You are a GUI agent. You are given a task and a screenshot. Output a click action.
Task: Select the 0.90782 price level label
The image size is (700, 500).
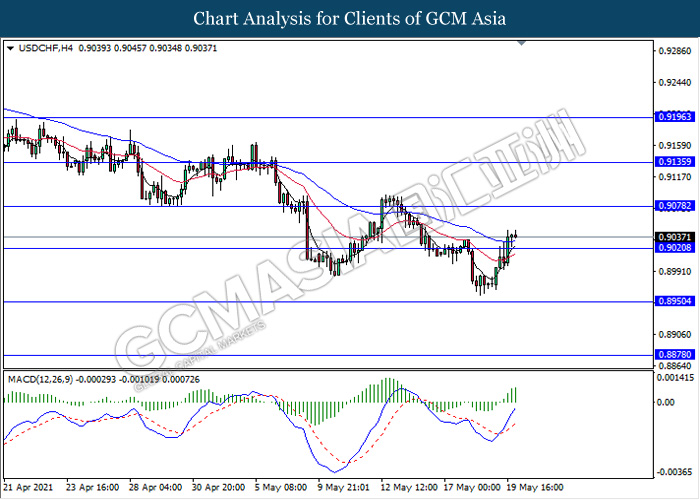tap(675, 206)
